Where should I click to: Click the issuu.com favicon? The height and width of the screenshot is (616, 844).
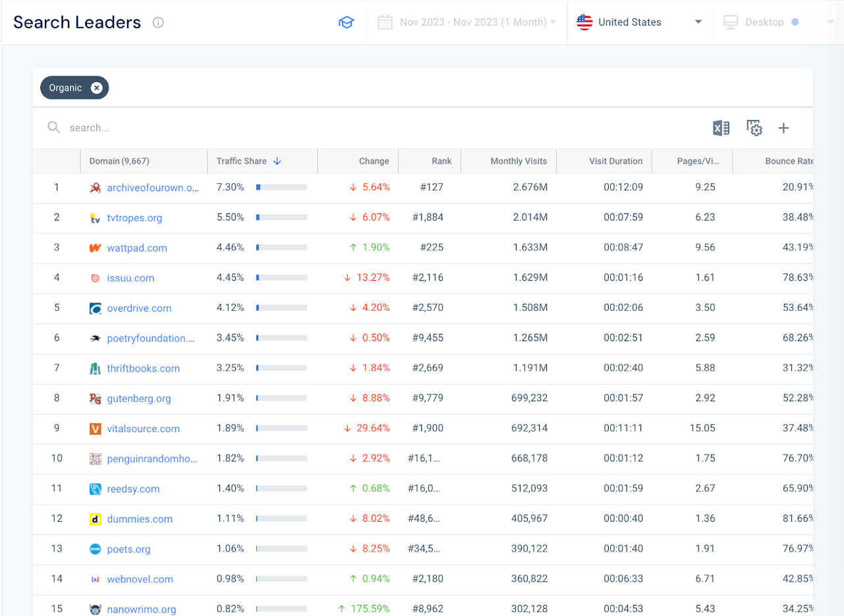coord(96,278)
